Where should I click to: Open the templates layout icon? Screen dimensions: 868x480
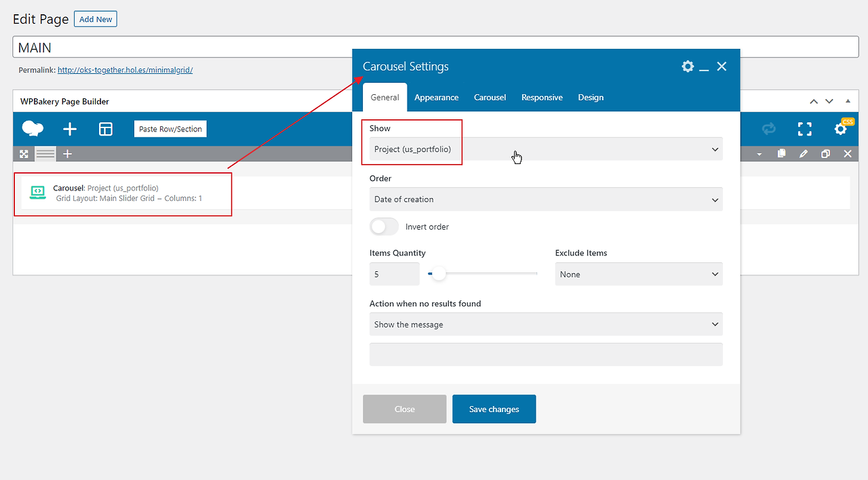click(106, 129)
